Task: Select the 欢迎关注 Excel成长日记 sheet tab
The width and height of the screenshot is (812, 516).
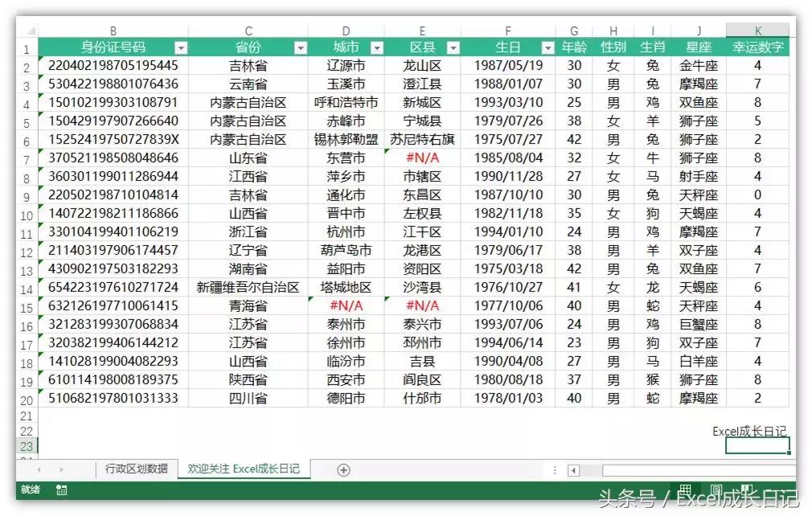Action: click(x=242, y=469)
